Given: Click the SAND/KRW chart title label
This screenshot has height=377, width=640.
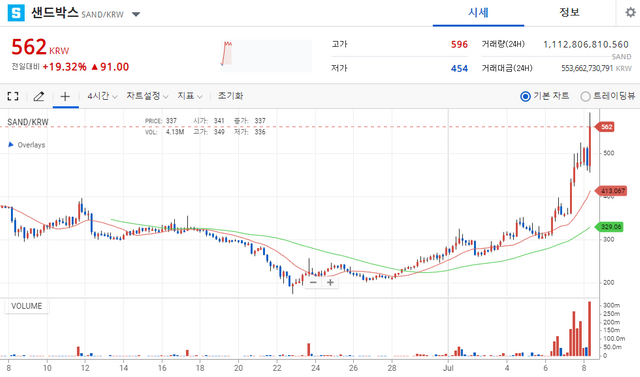Looking at the screenshot, I should (28, 122).
